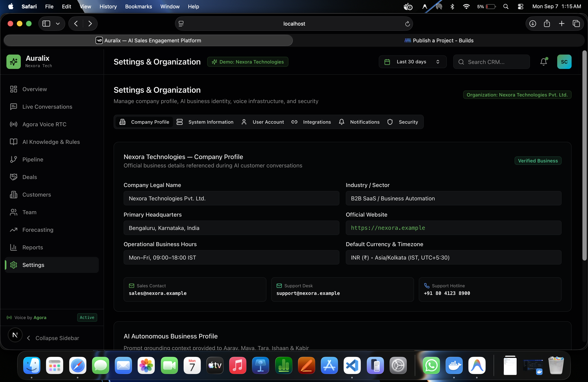The width and height of the screenshot is (588, 382).
Task: Click the Auralix logo icon
Action: (14, 62)
